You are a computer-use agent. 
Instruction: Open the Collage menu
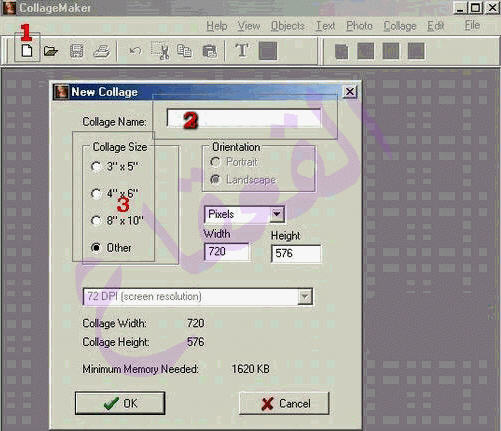[400, 26]
